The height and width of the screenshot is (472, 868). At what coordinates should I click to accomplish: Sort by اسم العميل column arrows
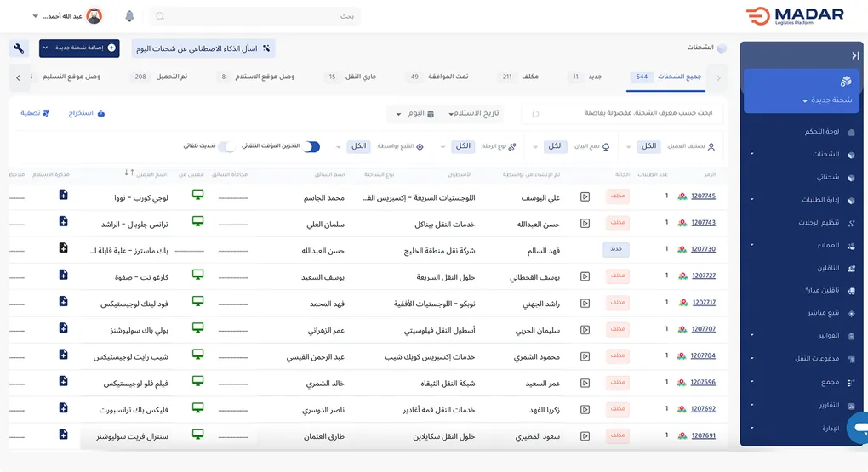[x=128, y=173]
